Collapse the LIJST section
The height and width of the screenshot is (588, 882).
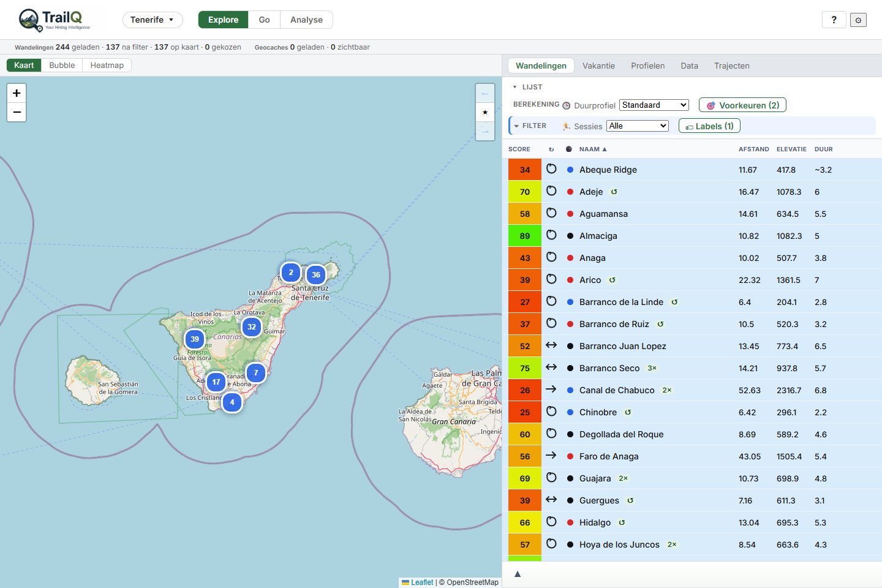[x=528, y=87]
